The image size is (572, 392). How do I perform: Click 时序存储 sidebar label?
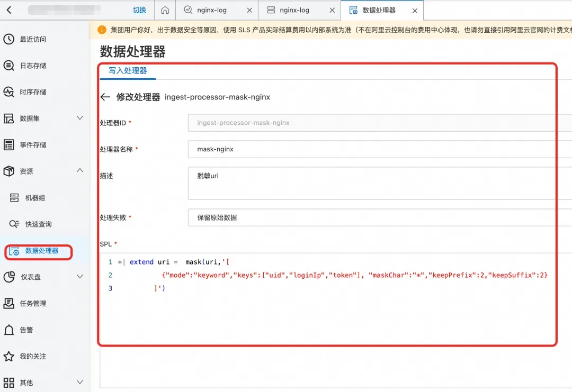click(x=33, y=92)
